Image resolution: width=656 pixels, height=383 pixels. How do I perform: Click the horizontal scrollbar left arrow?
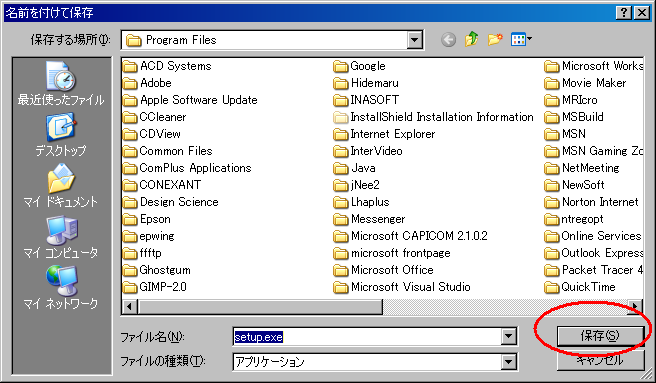(x=129, y=306)
